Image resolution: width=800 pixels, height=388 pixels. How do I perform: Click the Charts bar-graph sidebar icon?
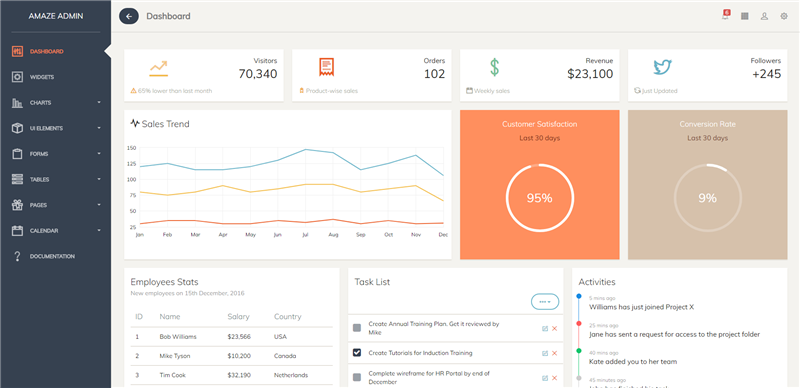click(x=17, y=103)
